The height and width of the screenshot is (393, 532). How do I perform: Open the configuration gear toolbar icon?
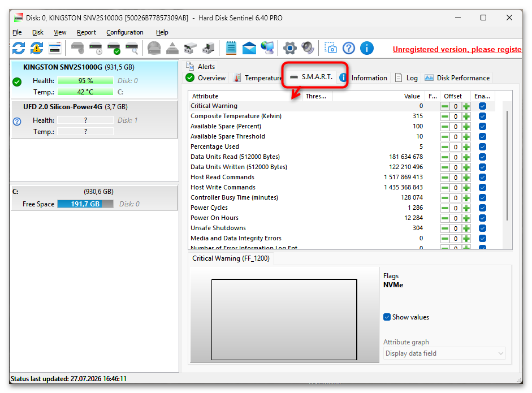(290, 48)
